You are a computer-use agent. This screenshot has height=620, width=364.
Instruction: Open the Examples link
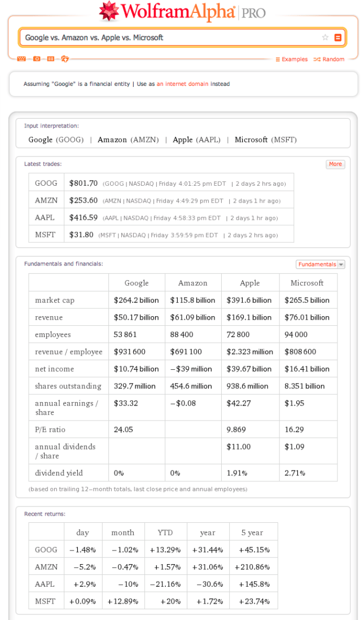coord(291,59)
